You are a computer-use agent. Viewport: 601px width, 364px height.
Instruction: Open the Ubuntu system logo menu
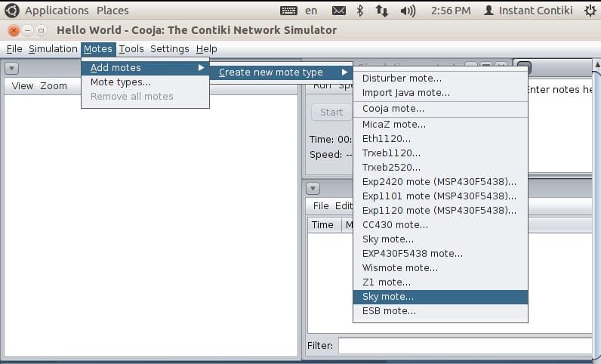point(11,11)
